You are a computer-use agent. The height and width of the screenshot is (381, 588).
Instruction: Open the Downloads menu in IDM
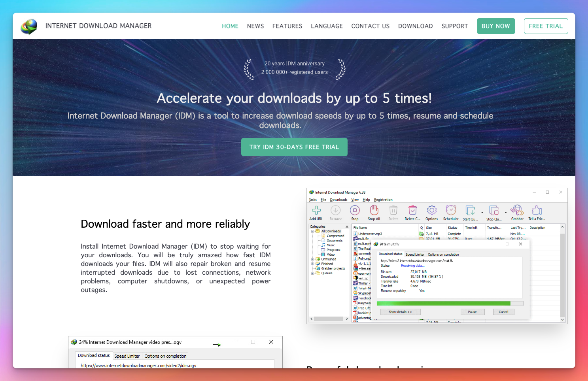pos(338,200)
